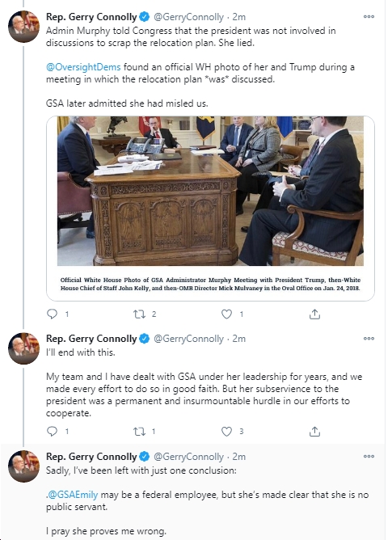Click the profile picture on the second tweet

(x=23, y=348)
